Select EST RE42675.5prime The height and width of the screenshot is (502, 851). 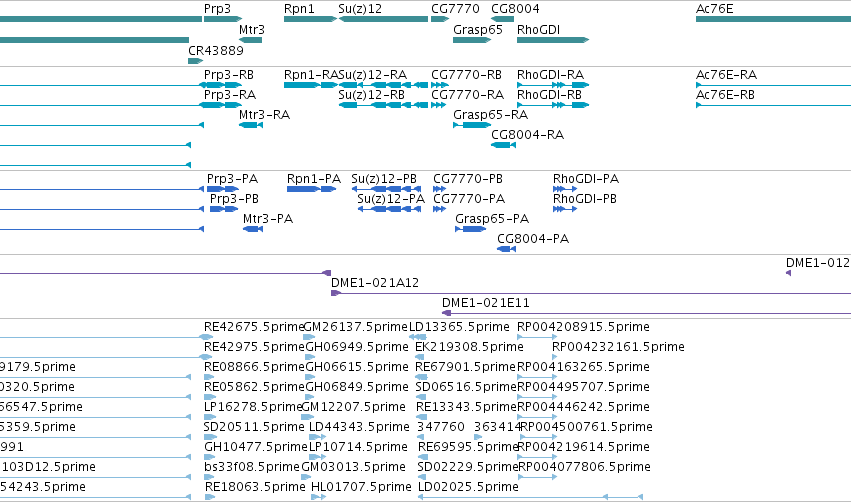tap(253, 327)
